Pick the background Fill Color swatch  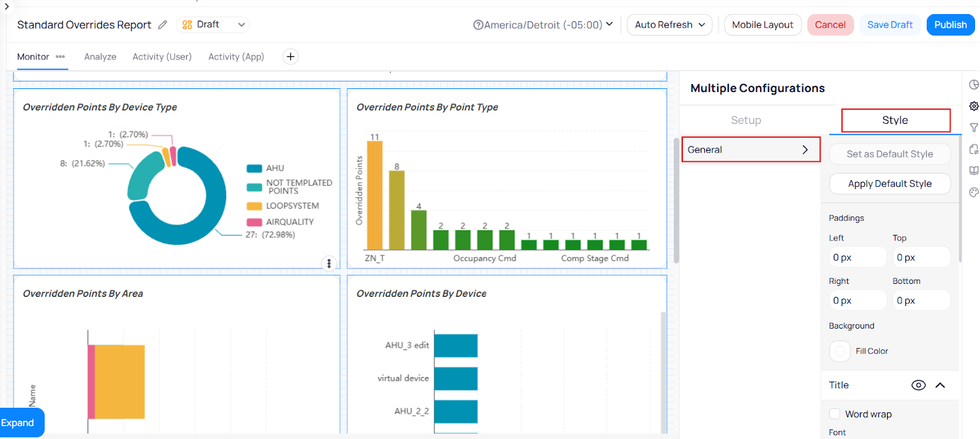[x=840, y=351]
